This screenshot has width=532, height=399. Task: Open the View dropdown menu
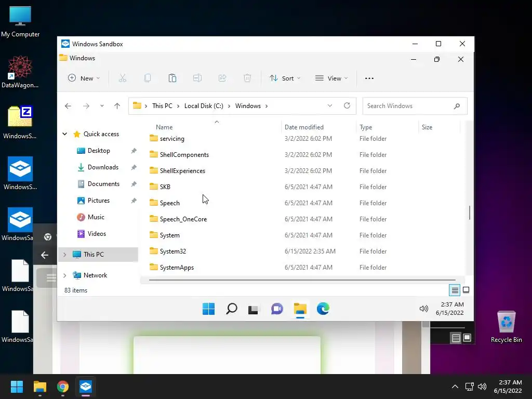tap(331, 78)
